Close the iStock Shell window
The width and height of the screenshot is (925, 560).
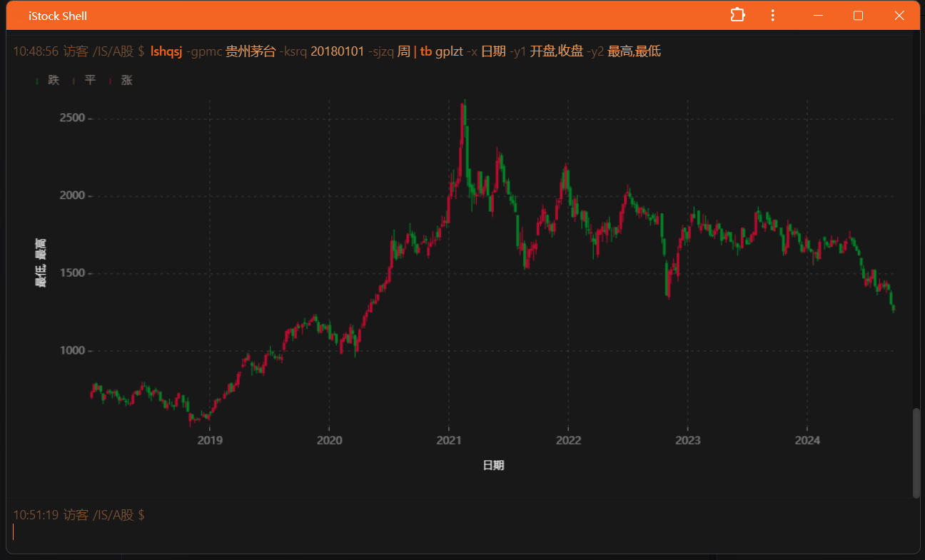pos(899,15)
